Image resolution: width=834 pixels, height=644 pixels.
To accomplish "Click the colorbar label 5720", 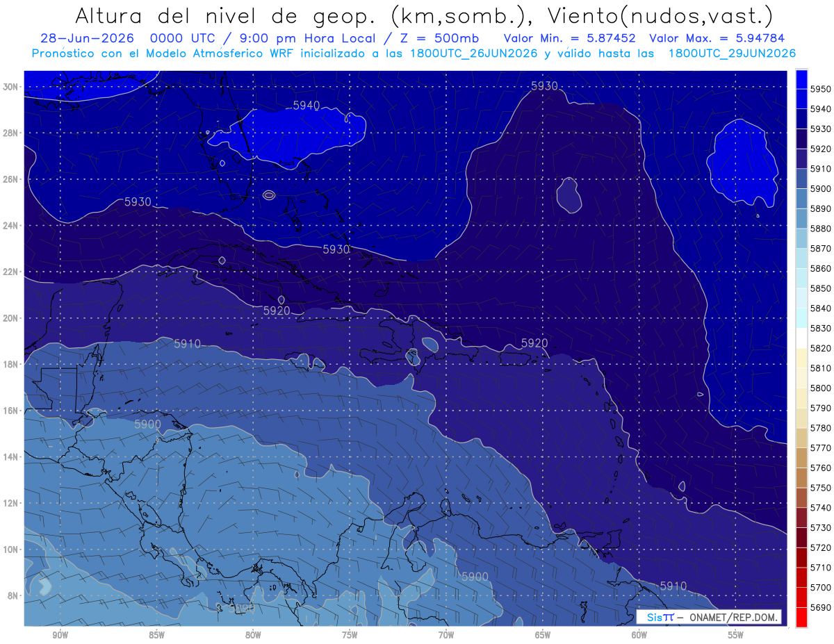I will pos(820,547).
